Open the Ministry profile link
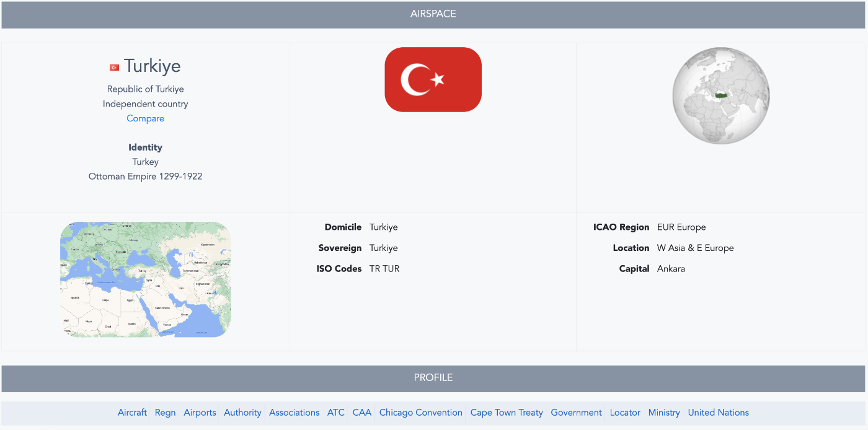The height and width of the screenshot is (430, 868). 663,412
